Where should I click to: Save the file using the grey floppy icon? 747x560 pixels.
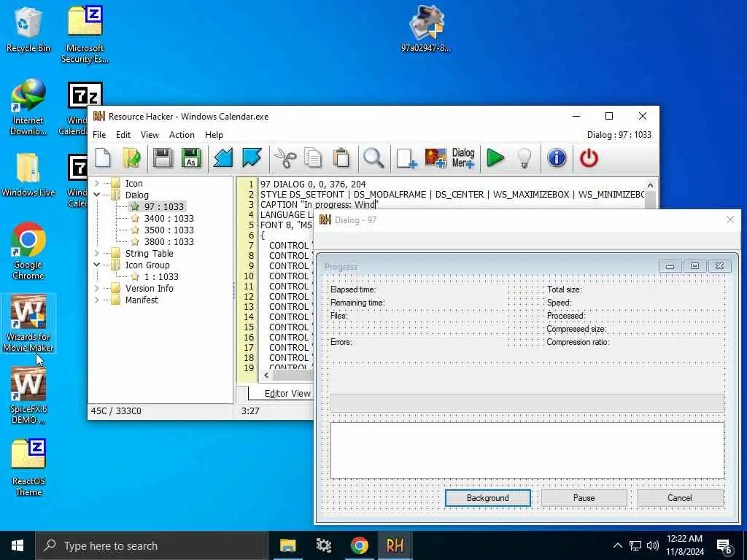tap(163, 158)
